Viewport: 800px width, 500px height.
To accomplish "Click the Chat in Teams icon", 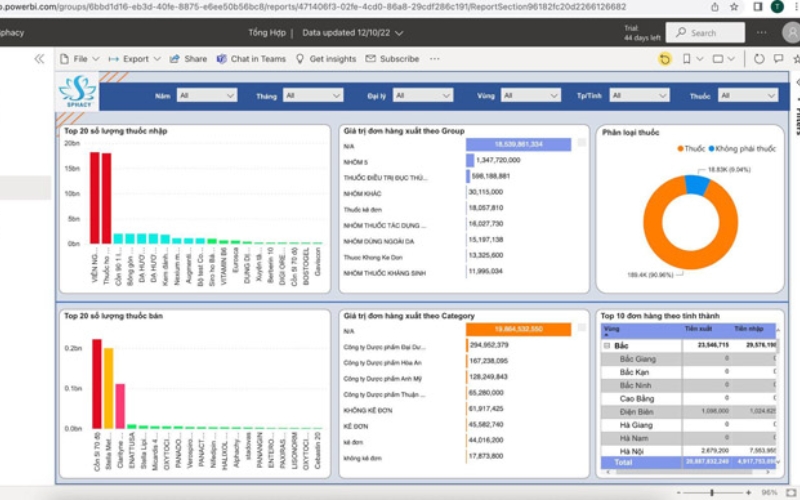I will [x=221, y=59].
